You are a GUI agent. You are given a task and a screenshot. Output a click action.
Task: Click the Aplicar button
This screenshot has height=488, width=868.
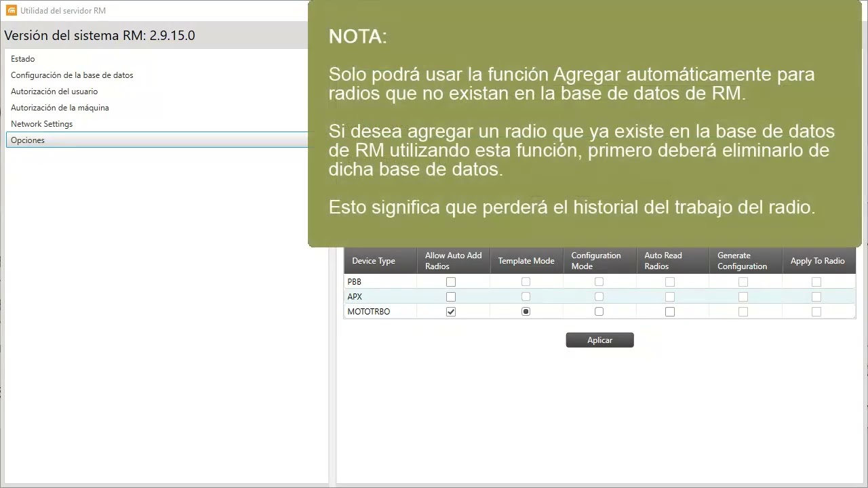pyautogui.click(x=599, y=340)
